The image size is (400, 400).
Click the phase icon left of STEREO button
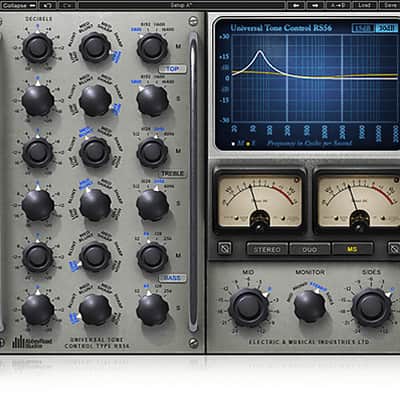[x=224, y=248]
